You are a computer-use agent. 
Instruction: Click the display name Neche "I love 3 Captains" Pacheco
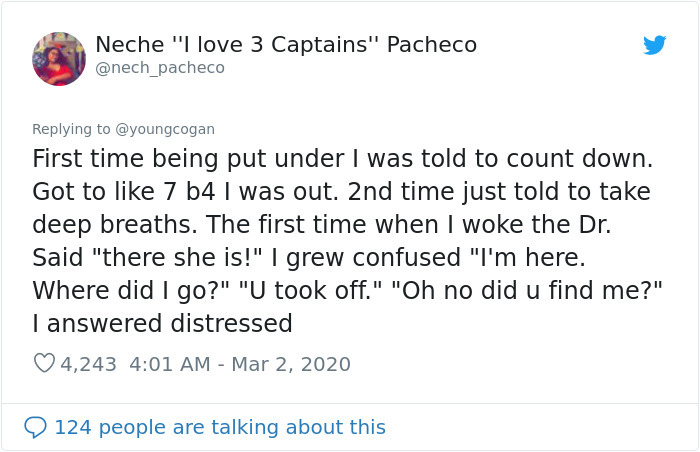coord(285,45)
